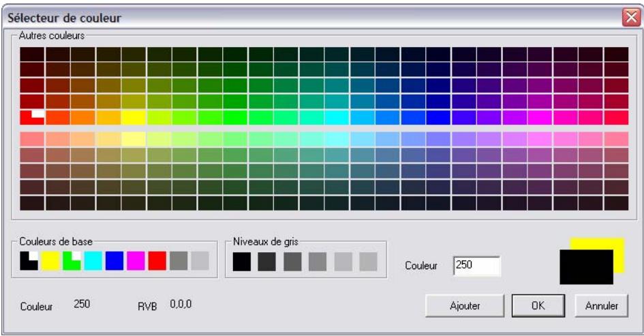This screenshot has height=336, width=644.
Task: Select cyan swatch in Couleurs de base
Action: coord(93,261)
